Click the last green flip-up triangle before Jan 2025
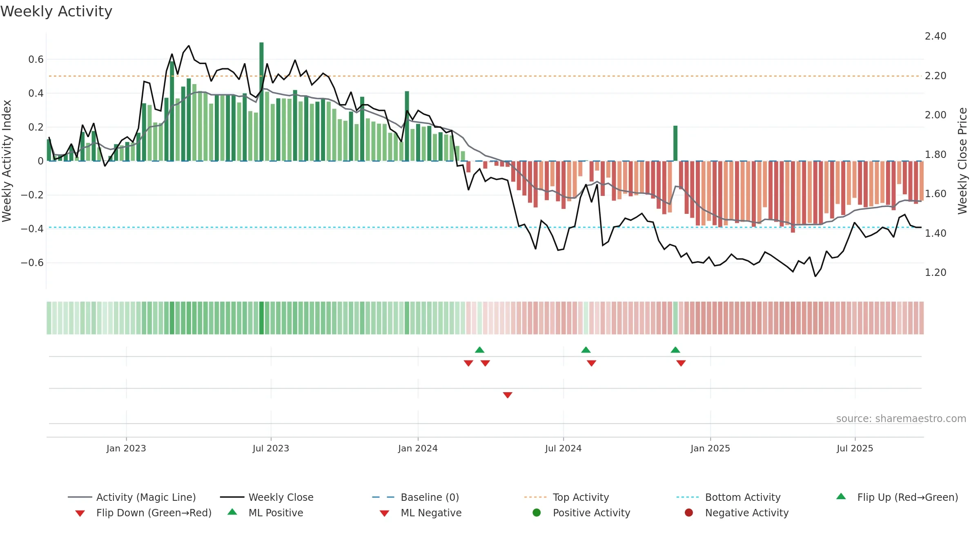This screenshot has width=980, height=551. [675, 350]
